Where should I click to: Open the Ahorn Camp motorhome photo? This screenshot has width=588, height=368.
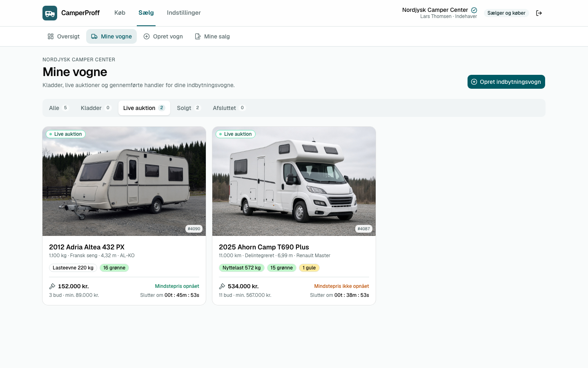click(x=294, y=181)
